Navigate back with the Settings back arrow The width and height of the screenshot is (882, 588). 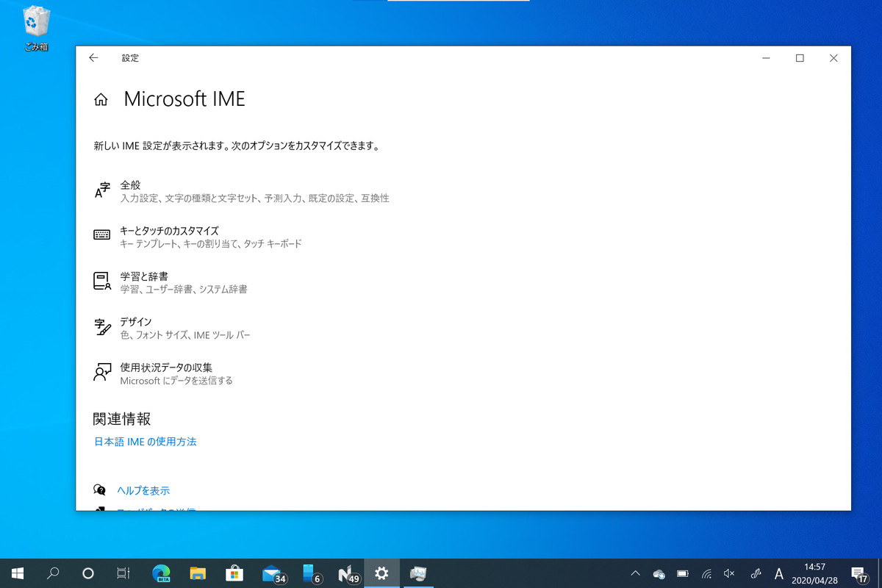[x=93, y=58]
